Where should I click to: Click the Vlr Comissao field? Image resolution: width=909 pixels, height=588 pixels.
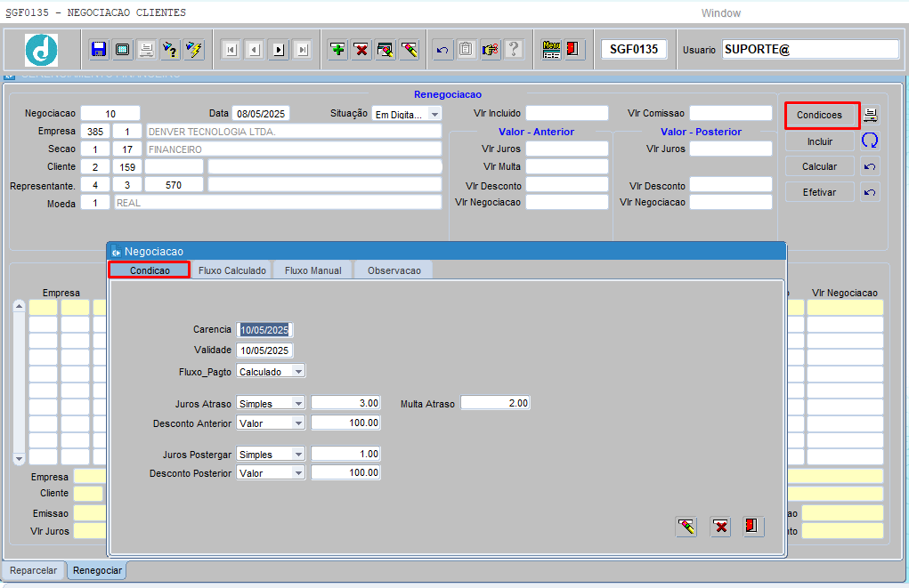pos(730,113)
